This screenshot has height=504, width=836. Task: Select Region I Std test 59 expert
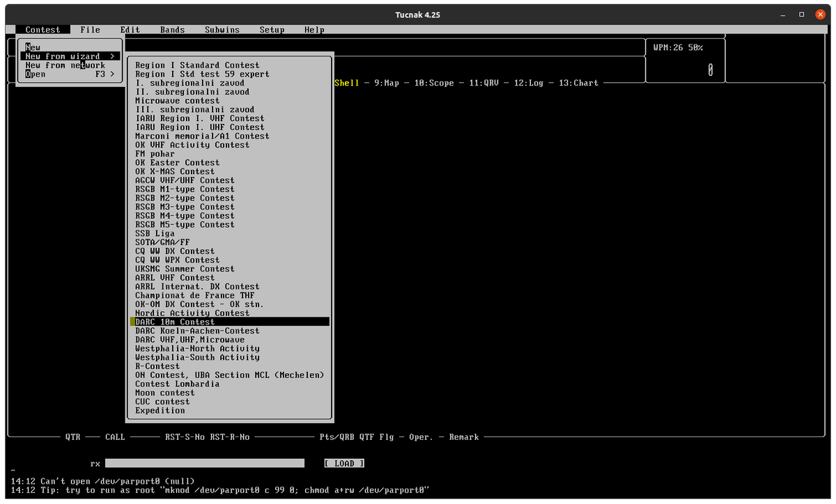pyautogui.click(x=229, y=74)
